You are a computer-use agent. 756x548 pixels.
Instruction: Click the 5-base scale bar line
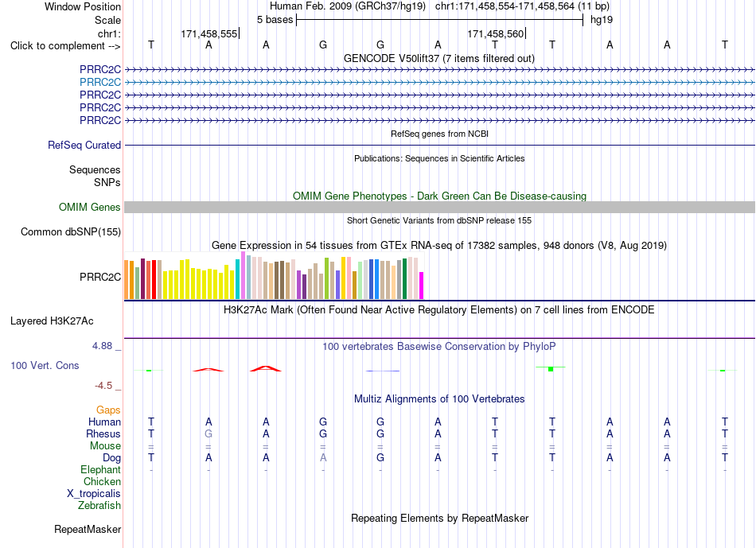pos(440,20)
